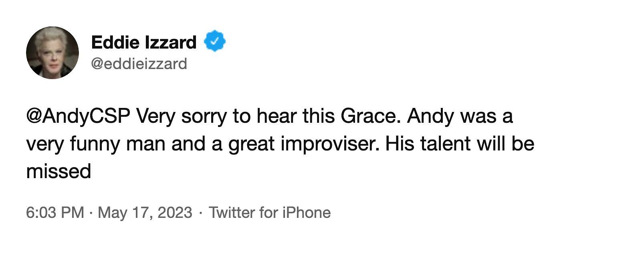Click the word great in the tweet

pos(251,144)
